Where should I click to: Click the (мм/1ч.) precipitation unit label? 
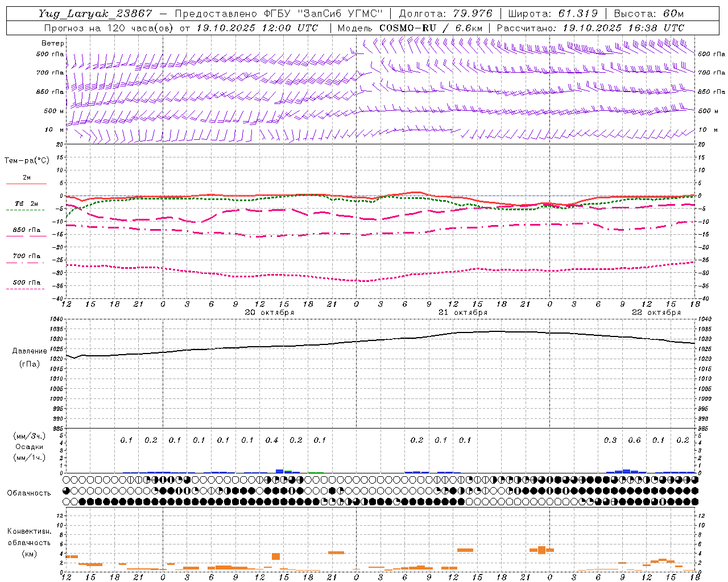tap(29, 458)
